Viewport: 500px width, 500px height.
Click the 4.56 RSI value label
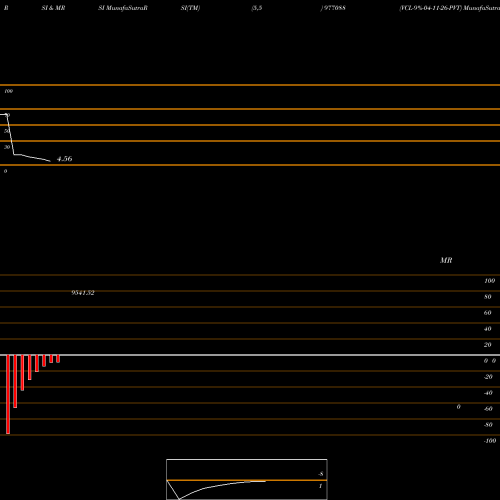pos(64,159)
